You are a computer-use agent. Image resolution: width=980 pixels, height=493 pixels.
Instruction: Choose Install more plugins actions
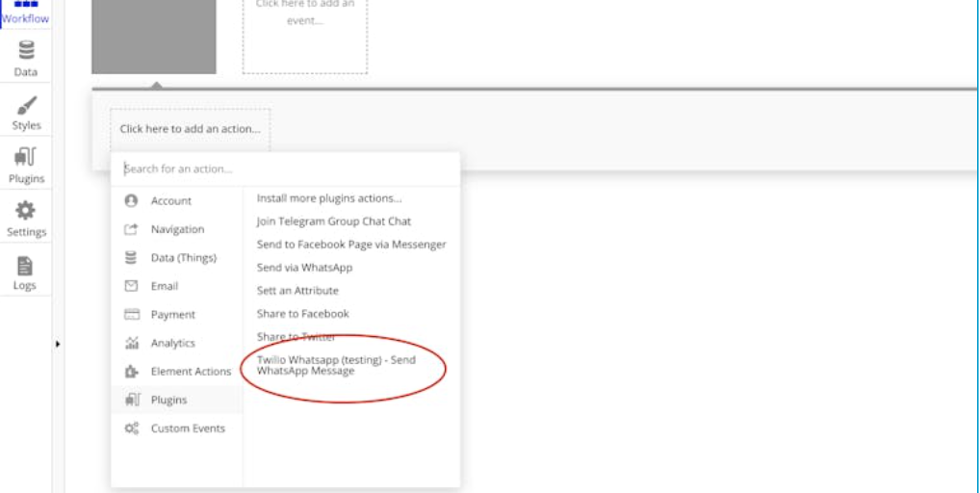329,198
